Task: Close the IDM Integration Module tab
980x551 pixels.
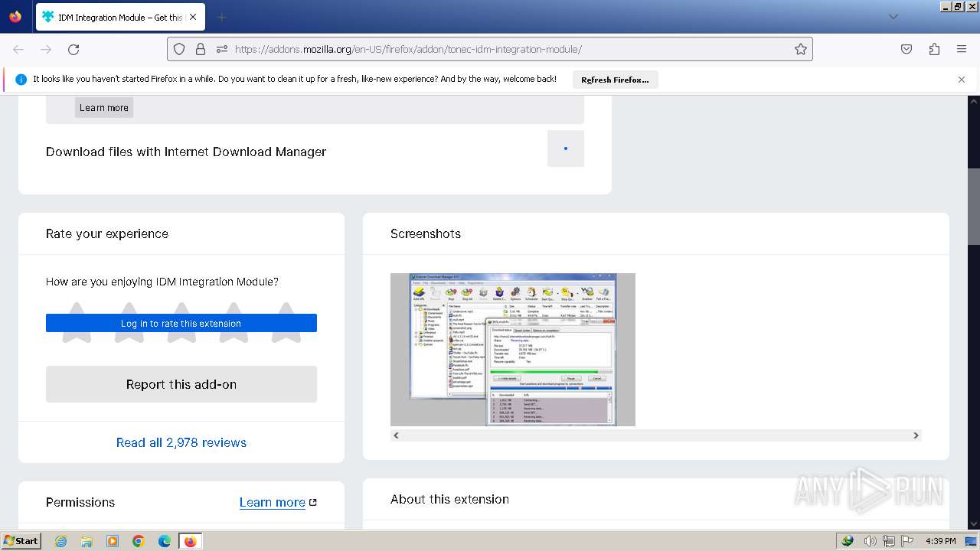Action: [192, 17]
